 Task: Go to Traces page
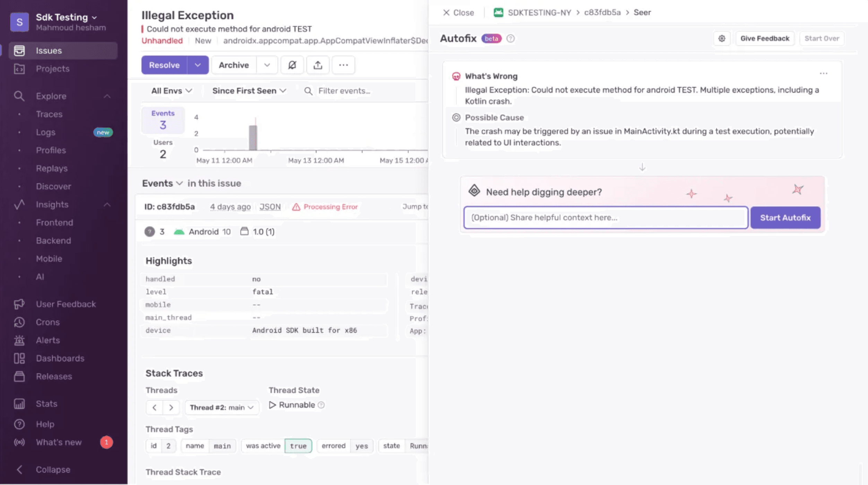[x=49, y=114]
